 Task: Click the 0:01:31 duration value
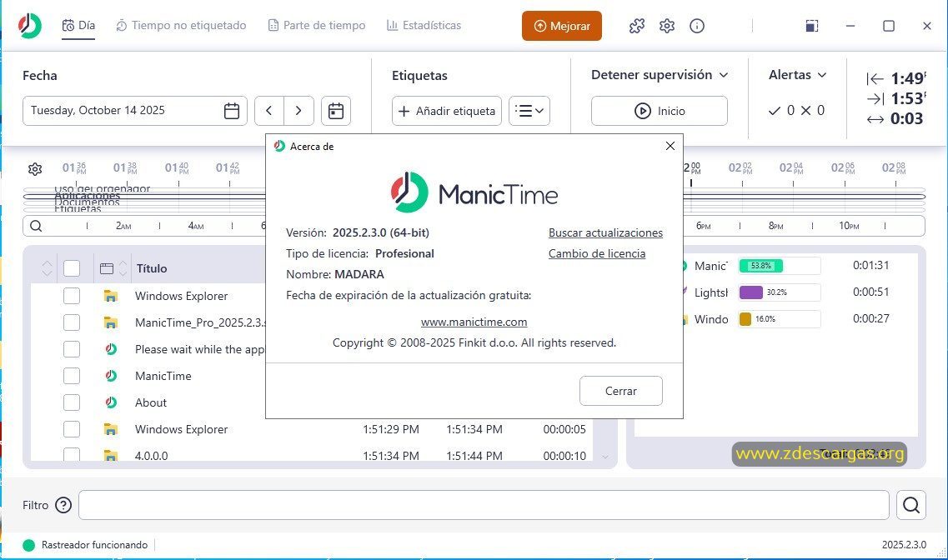point(870,265)
